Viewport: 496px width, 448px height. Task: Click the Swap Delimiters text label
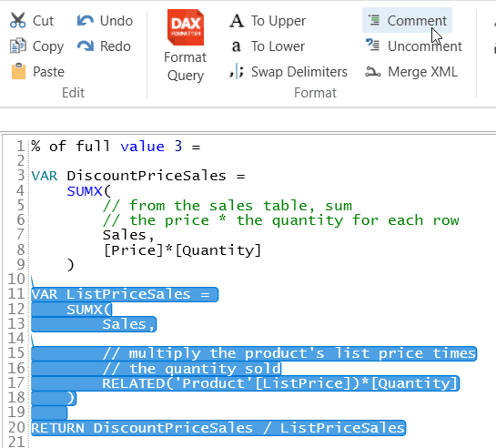pyautogui.click(x=299, y=72)
